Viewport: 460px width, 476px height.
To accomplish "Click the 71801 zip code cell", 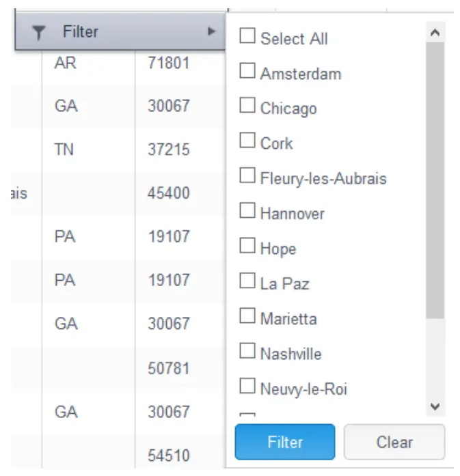I will pyautogui.click(x=168, y=64).
